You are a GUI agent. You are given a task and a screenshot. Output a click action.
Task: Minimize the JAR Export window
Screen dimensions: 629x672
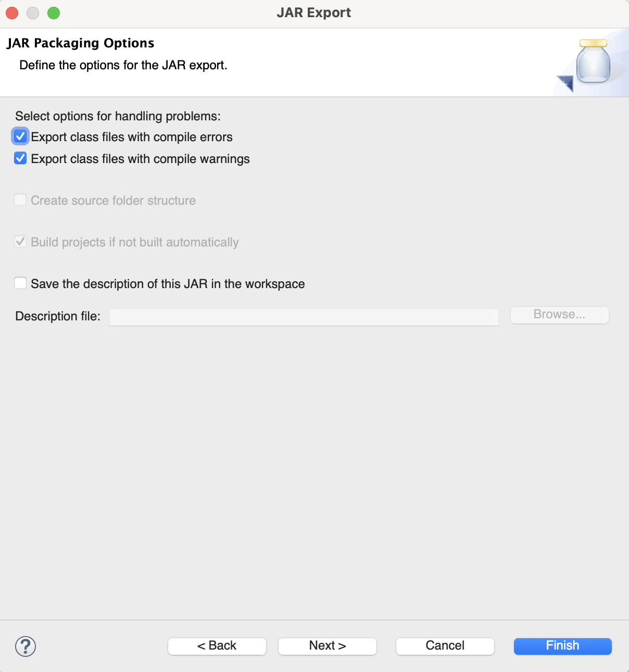(x=33, y=13)
